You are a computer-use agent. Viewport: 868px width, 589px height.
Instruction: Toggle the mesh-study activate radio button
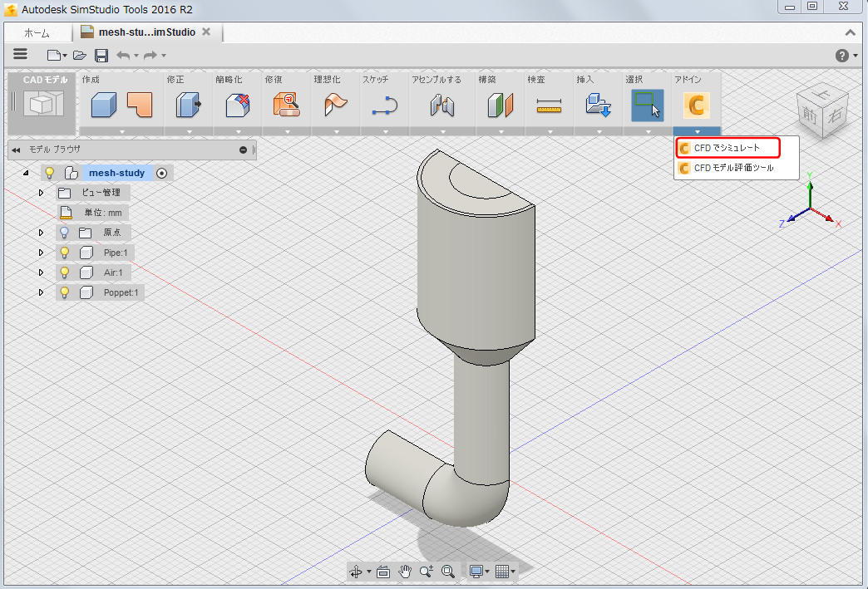click(161, 173)
